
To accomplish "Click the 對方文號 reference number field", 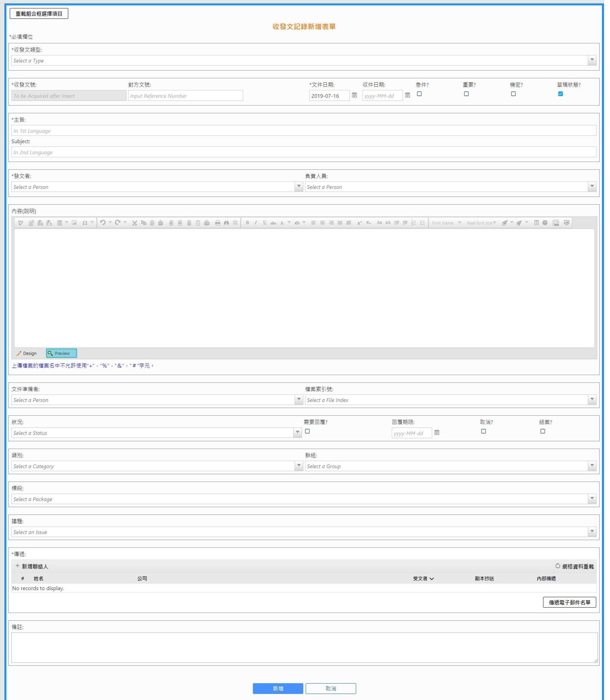I will tap(185, 95).
